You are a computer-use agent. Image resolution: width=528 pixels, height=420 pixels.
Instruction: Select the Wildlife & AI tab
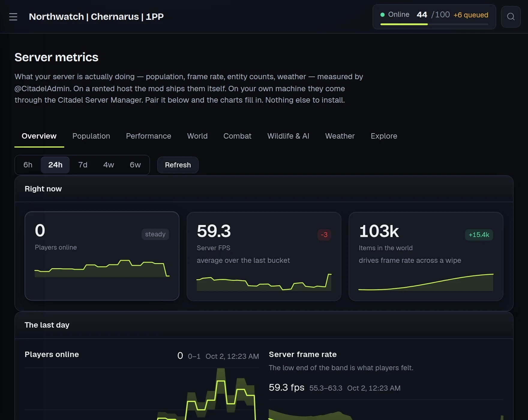[288, 136]
